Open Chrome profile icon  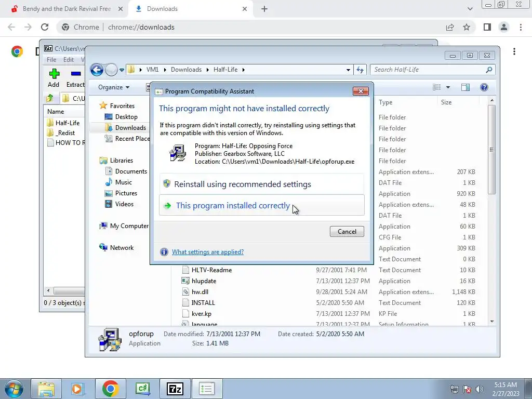(x=504, y=27)
